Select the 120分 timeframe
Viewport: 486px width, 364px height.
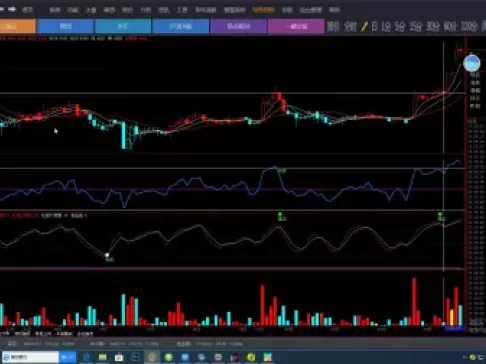pos(469,26)
